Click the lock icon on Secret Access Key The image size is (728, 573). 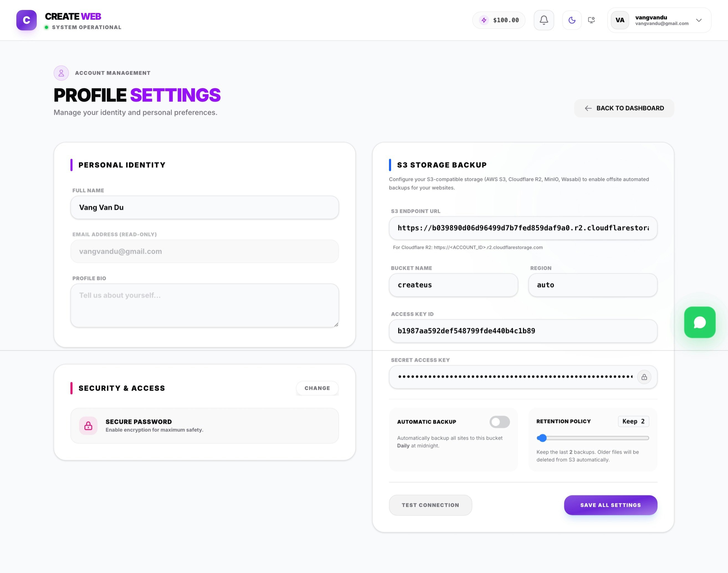644,377
